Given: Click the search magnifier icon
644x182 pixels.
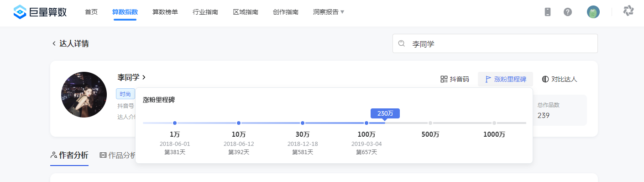Looking at the screenshot, I should (402, 43).
